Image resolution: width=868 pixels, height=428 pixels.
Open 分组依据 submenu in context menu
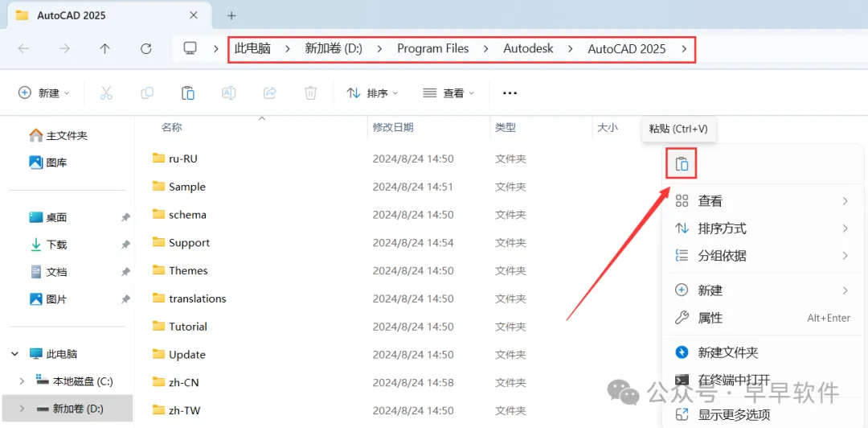(x=762, y=256)
